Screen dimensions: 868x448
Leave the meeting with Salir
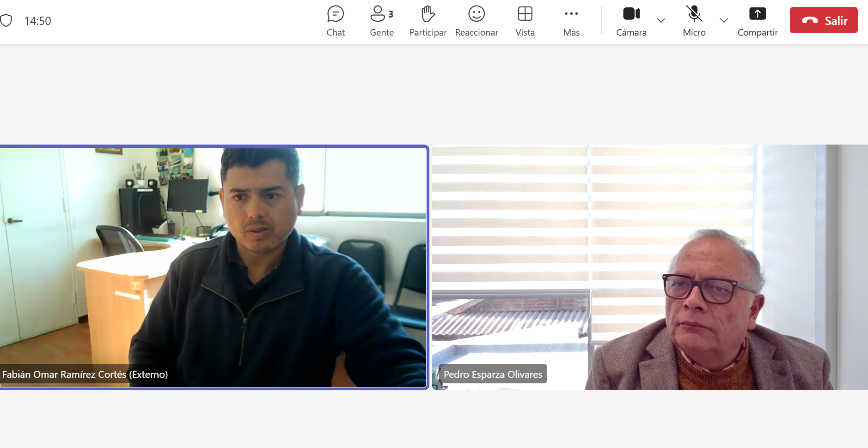tap(823, 20)
